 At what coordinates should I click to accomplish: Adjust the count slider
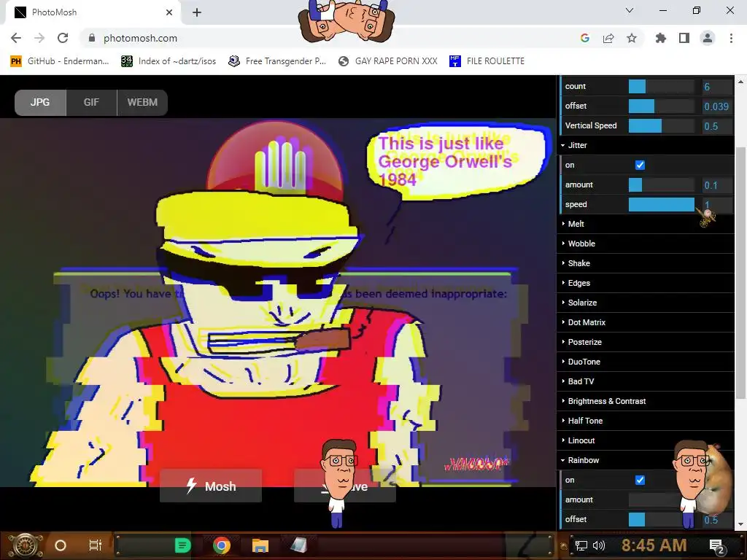click(x=661, y=87)
